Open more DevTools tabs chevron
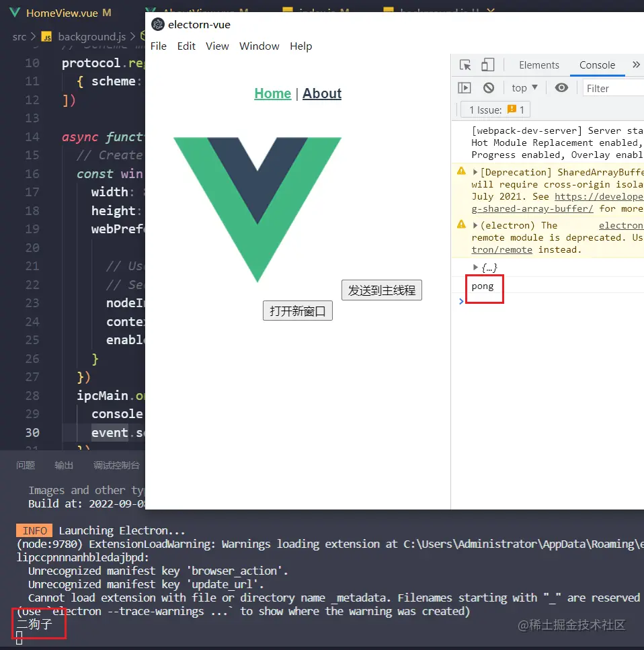 pyautogui.click(x=636, y=65)
